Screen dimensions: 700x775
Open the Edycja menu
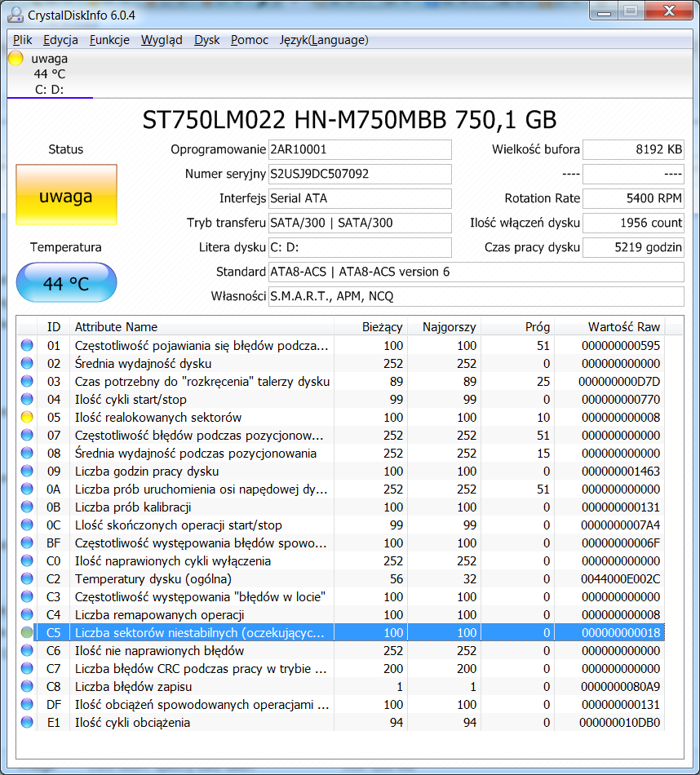pos(60,40)
